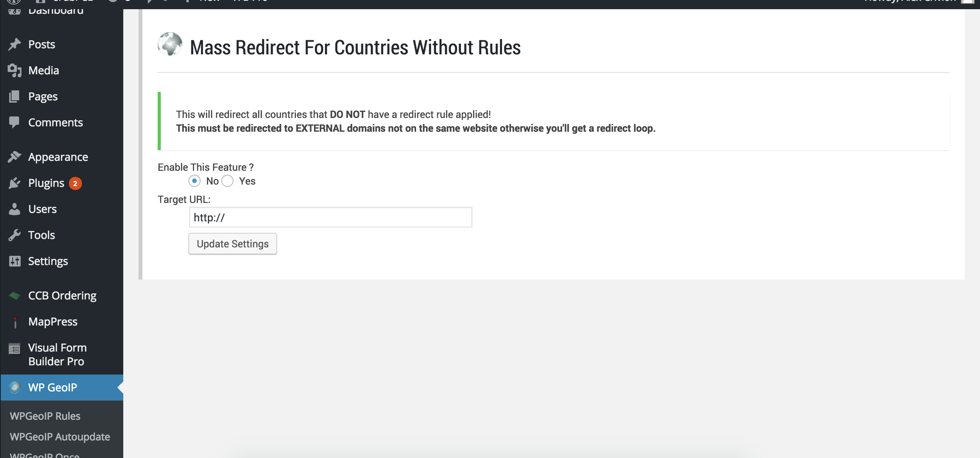The height and width of the screenshot is (458, 980).
Task: Click the Visual Form Builder Pro icon
Action: click(15, 349)
